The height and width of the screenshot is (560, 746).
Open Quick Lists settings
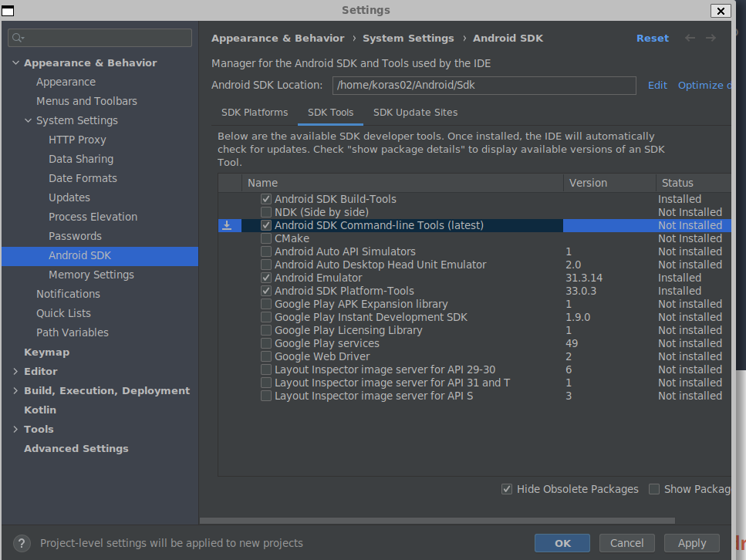(x=63, y=313)
